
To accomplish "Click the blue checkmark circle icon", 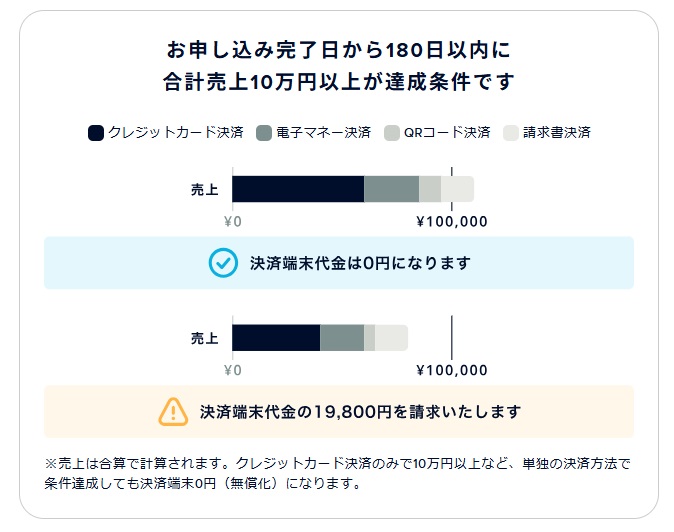I will tap(223, 263).
